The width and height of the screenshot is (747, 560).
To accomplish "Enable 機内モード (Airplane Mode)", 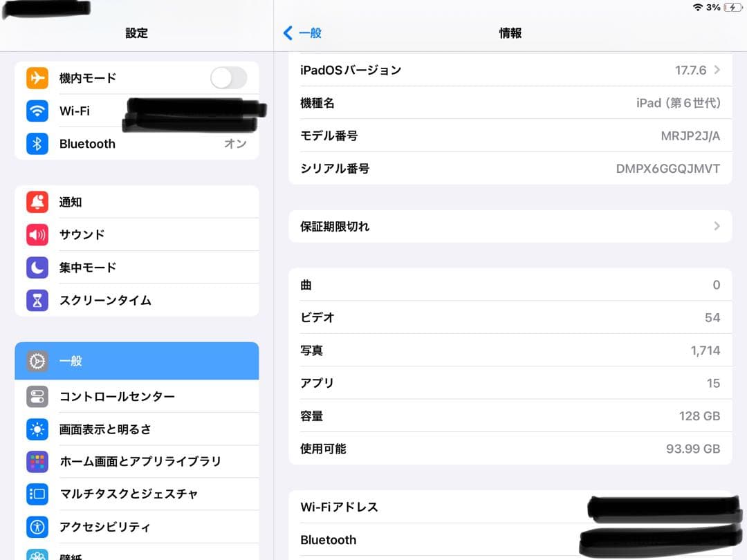I will click(229, 78).
